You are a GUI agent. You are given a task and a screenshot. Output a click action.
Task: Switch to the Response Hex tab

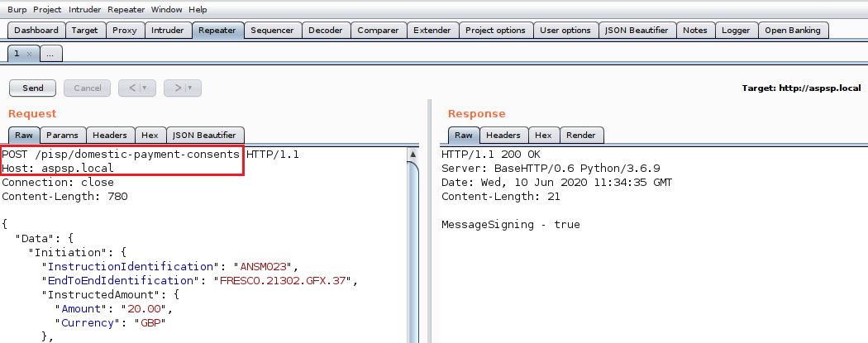(543, 135)
